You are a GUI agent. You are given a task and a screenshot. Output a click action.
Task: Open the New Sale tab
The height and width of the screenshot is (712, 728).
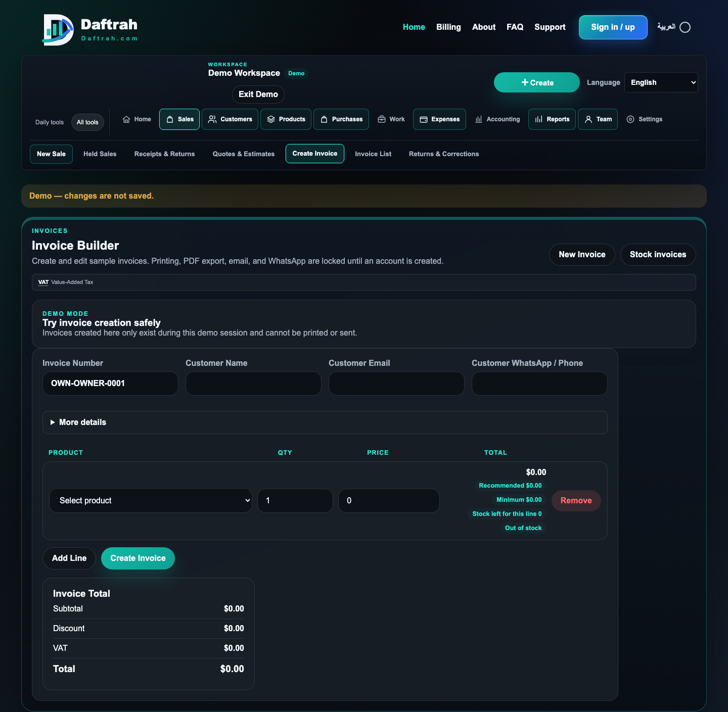pyautogui.click(x=51, y=154)
